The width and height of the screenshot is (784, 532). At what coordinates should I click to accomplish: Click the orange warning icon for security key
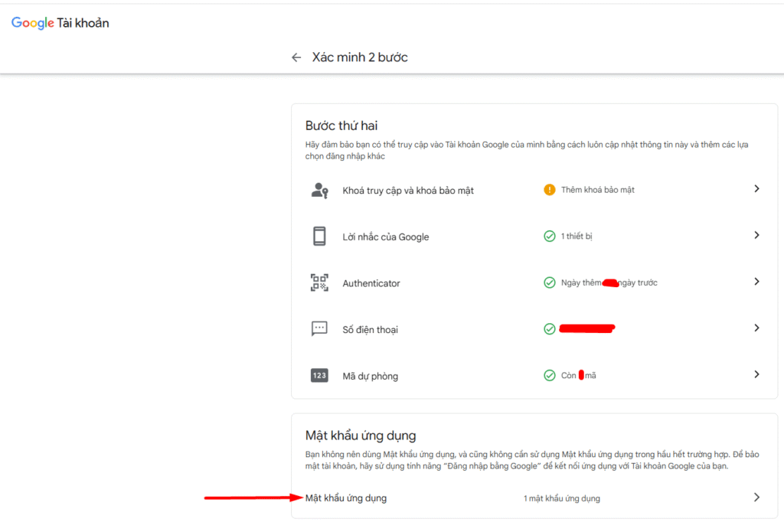coord(549,190)
